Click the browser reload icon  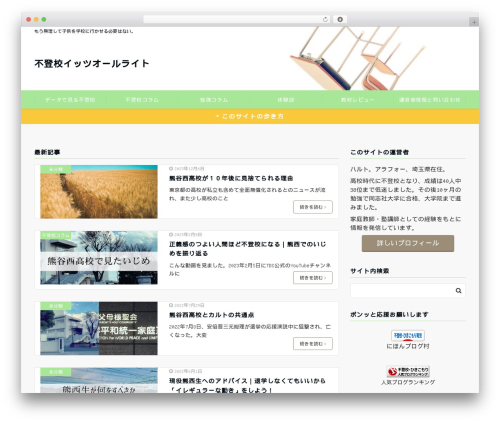pyautogui.click(x=325, y=19)
